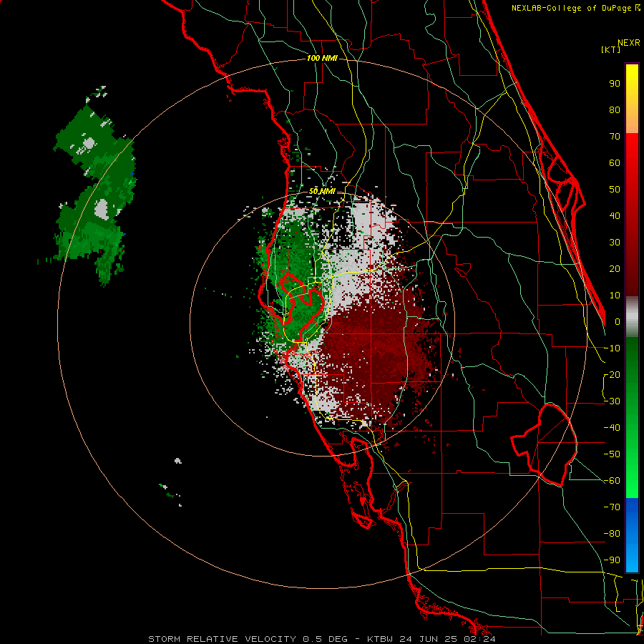
Task: Click the 0 value on velocity scale
Action: tap(618, 322)
